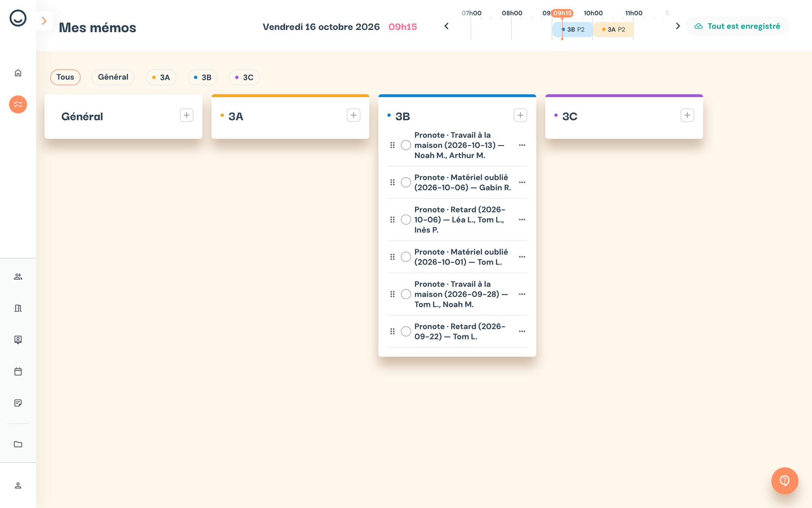The image size is (812, 508).
Task: Go to the next timeline period
Action: (678, 26)
